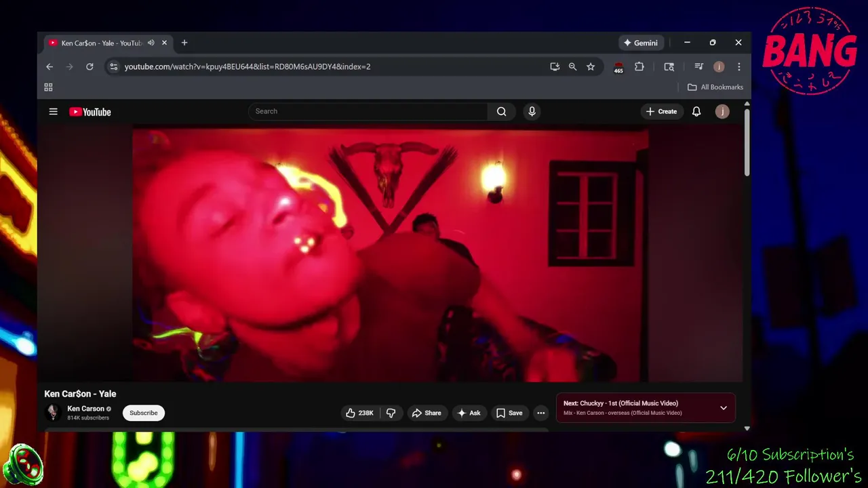Open the side panel icon in toolbar
This screenshot has height=488, width=868.
669,66
